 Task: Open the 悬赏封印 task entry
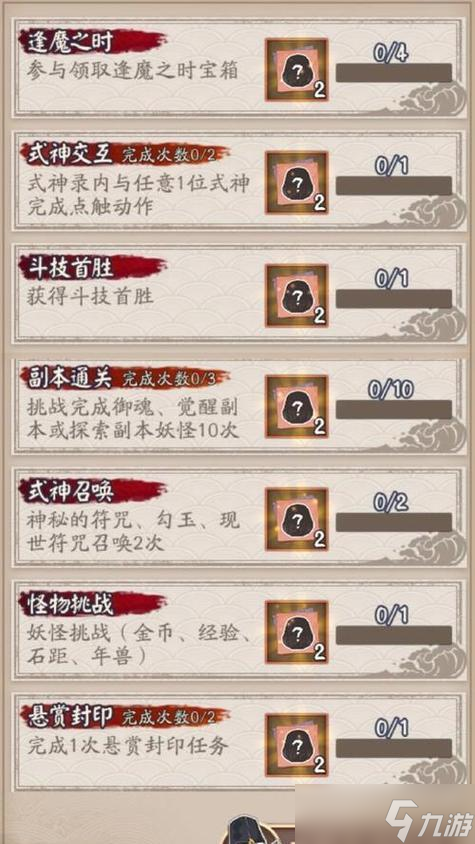239,743
